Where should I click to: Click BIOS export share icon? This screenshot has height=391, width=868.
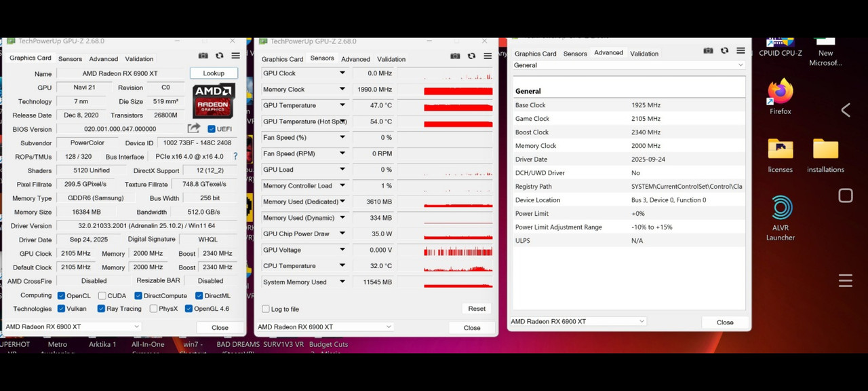point(194,128)
